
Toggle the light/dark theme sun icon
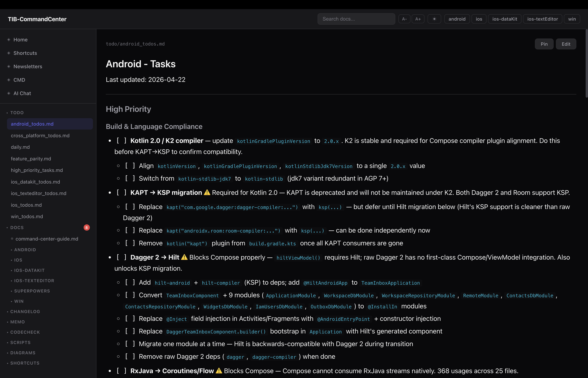[434, 19]
